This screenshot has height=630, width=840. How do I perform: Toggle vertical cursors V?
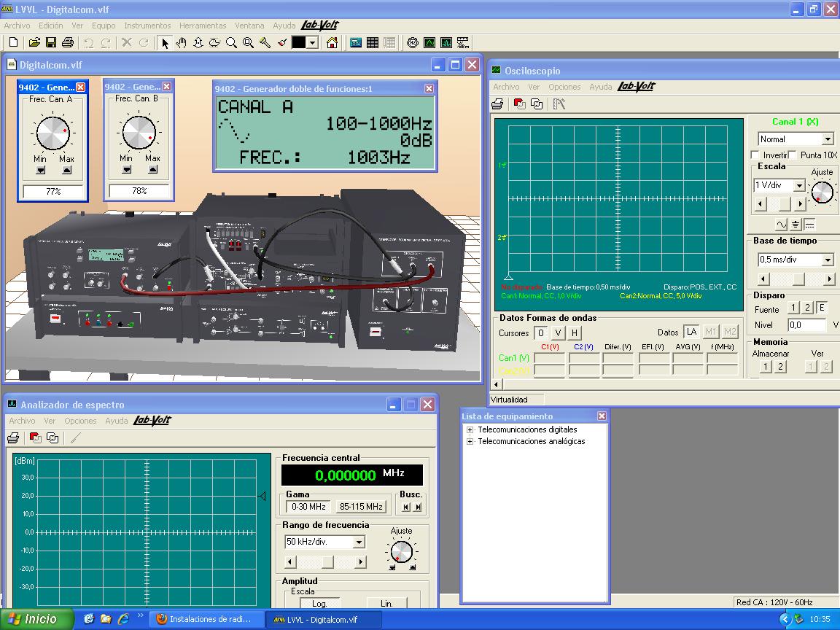point(558,332)
